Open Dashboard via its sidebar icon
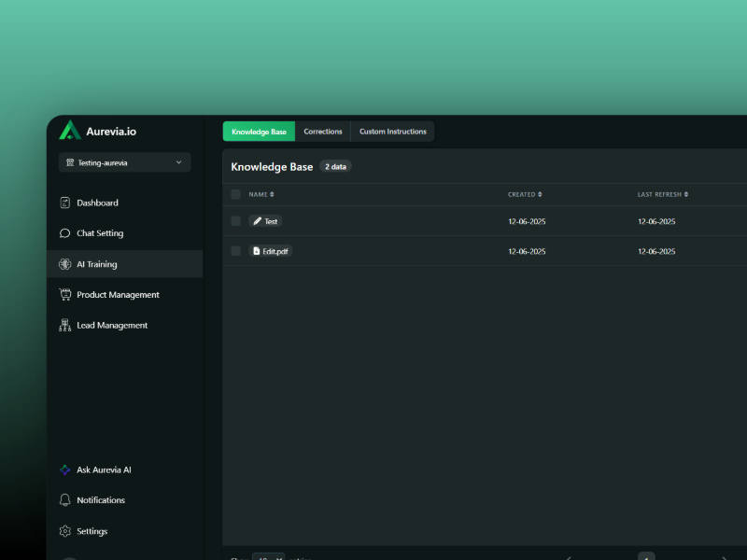 65,203
